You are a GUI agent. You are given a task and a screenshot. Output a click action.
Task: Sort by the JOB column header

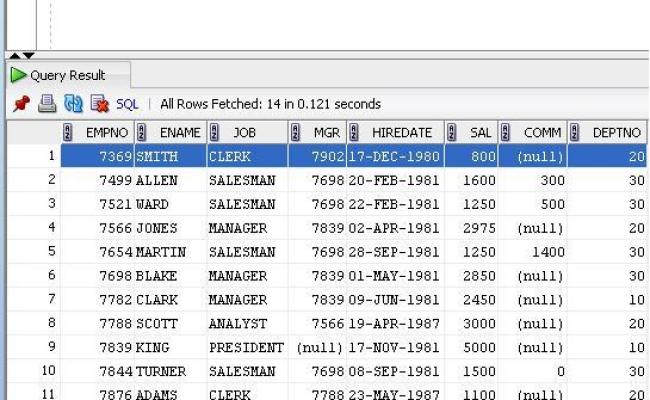247,133
